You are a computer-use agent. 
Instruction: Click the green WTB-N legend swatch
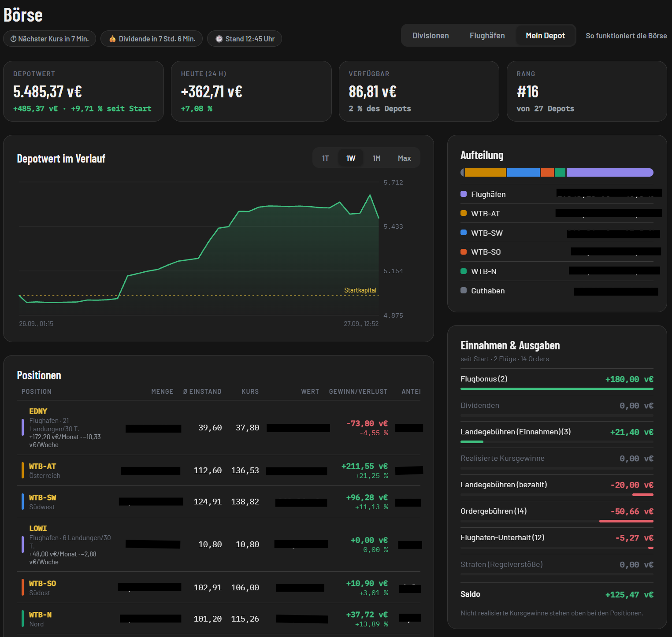coord(464,271)
